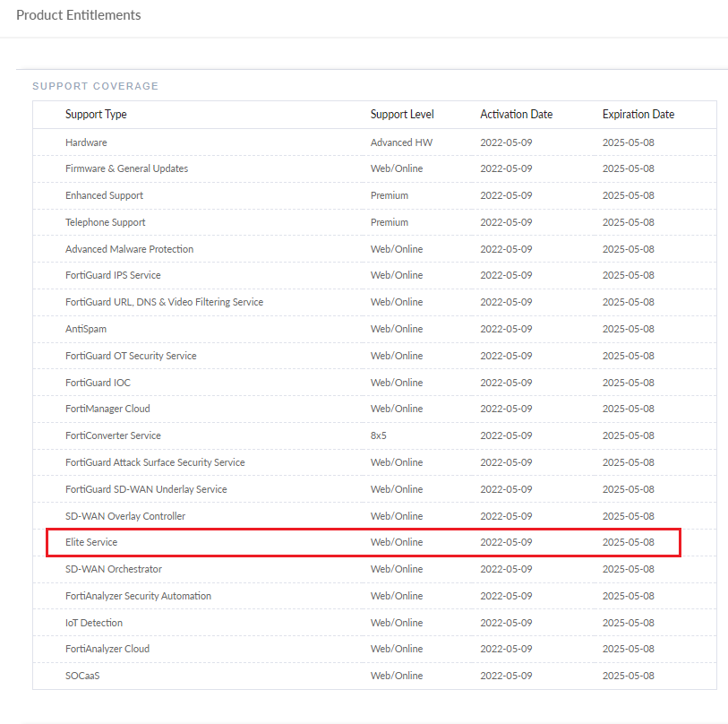
Task: Click FortiGuard OT Security Service
Action: coord(131,356)
